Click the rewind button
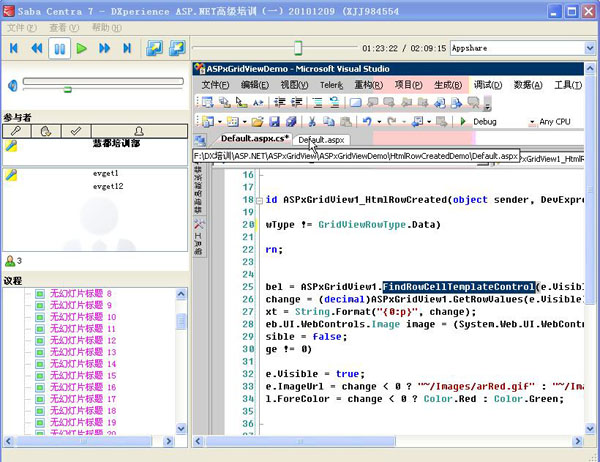Image resolution: width=600 pixels, height=462 pixels. (x=36, y=48)
